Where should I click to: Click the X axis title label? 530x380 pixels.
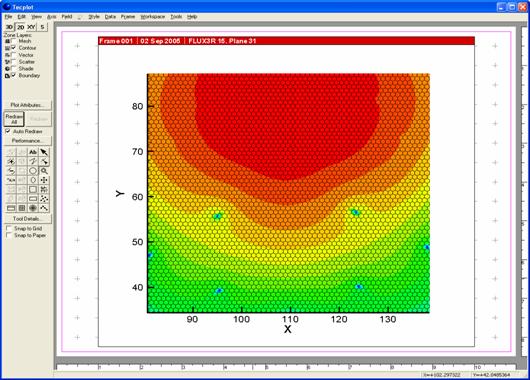tap(288, 329)
